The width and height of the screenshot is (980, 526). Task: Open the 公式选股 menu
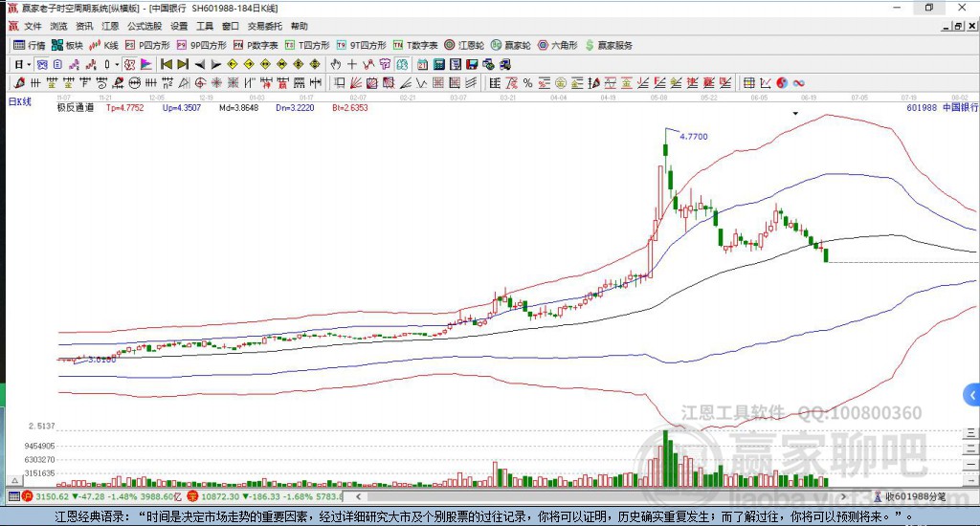coord(145,26)
